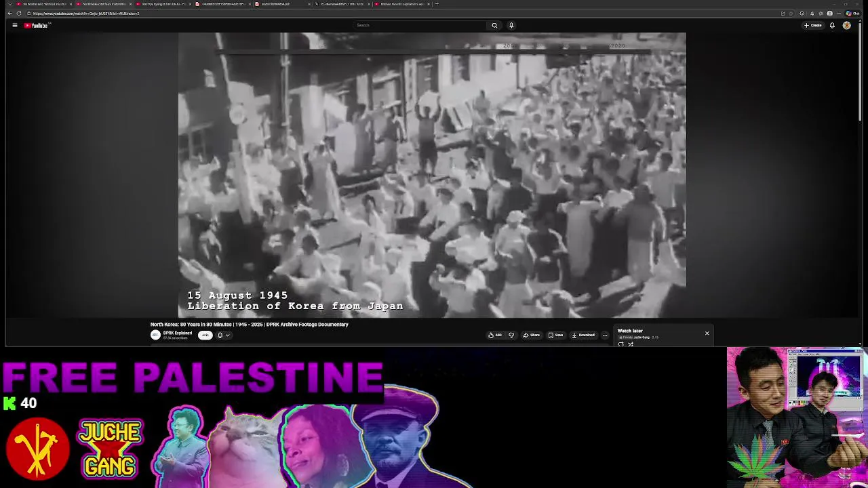Go back with the browser back arrow
Screen dimensions: 868x488
coord(9,14)
